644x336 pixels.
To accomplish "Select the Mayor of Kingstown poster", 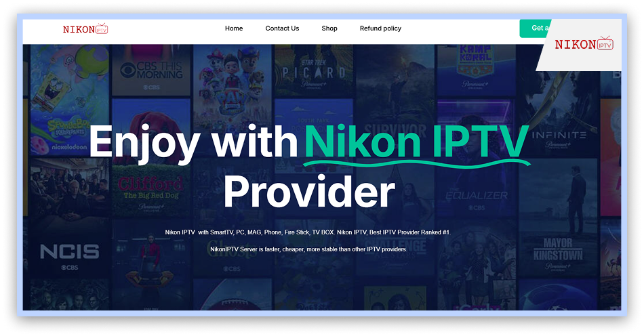I will 558,217.
